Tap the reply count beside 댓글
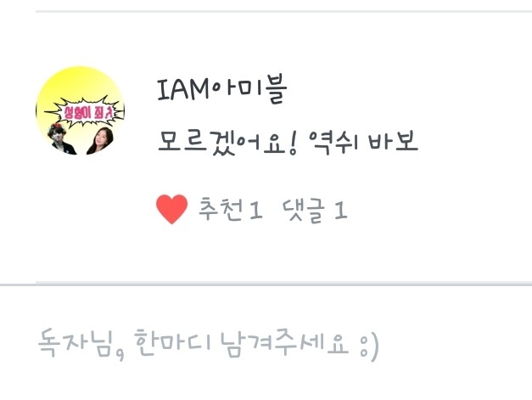Image resolution: width=532 pixels, height=400 pixels. pyautogui.click(x=340, y=210)
